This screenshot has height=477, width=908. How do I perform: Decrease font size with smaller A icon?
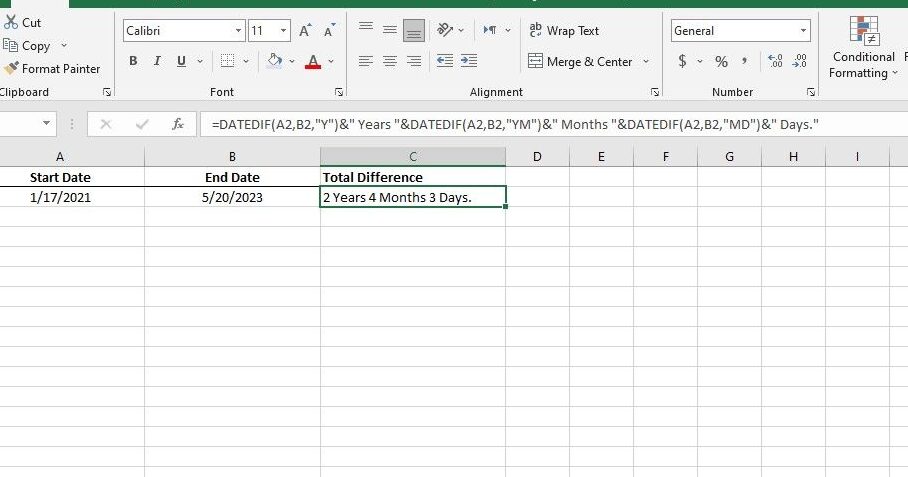coord(329,31)
